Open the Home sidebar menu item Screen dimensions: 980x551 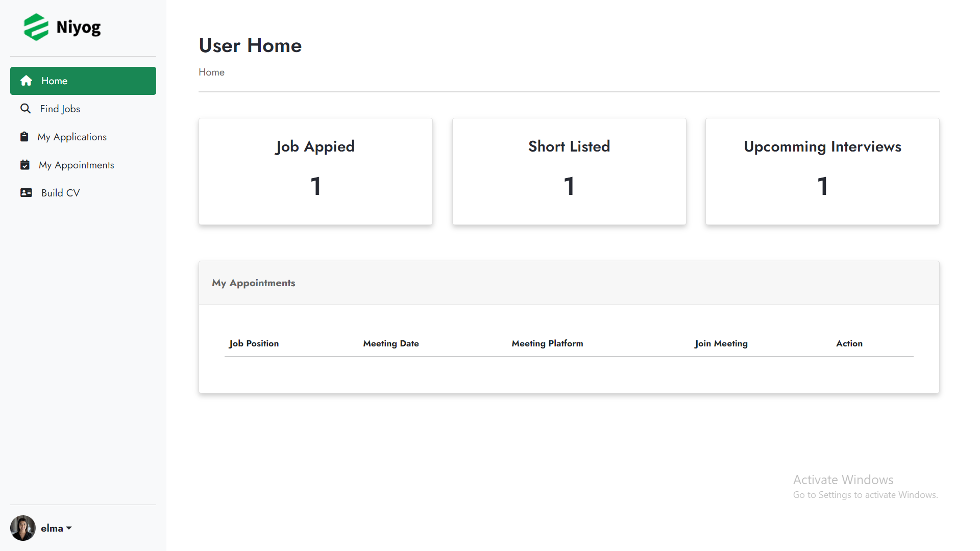tap(83, 81)
